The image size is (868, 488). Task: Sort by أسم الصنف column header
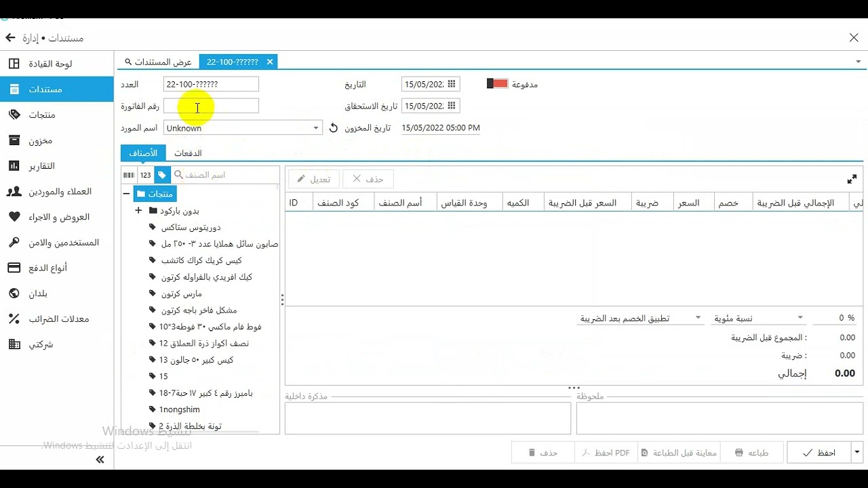pyautogui.click(x=406, y=203)
